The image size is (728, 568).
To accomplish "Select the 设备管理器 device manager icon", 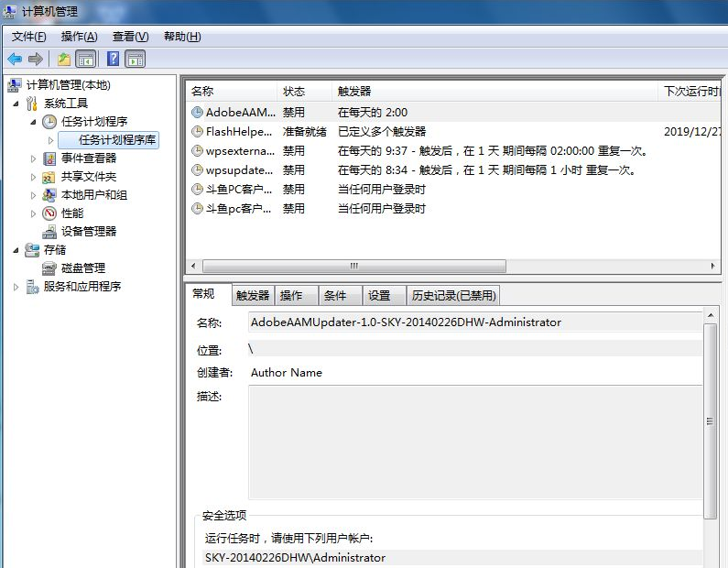I will click(49, 232).
